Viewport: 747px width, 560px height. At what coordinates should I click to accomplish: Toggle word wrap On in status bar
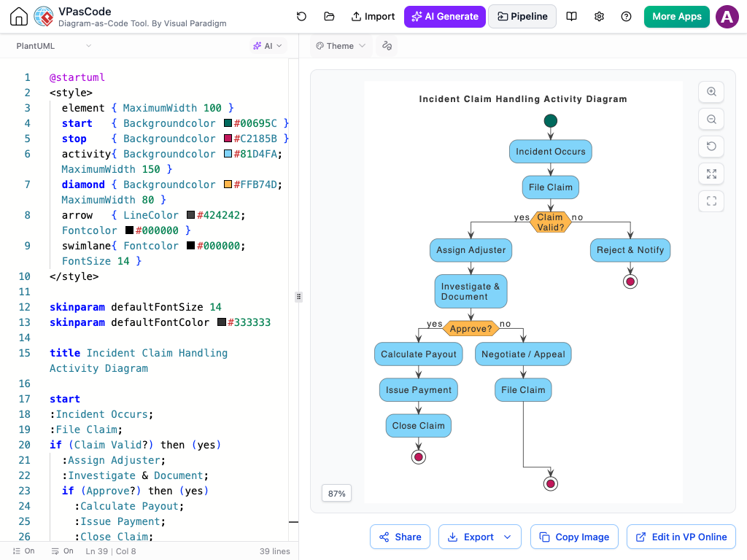63,551
